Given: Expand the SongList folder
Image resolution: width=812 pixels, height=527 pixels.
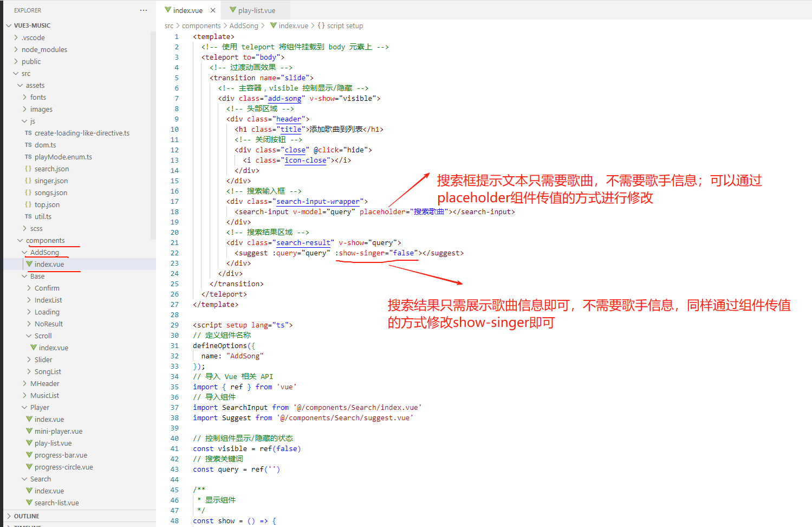Looking at the screenshot, I should (x=29, y=371).
